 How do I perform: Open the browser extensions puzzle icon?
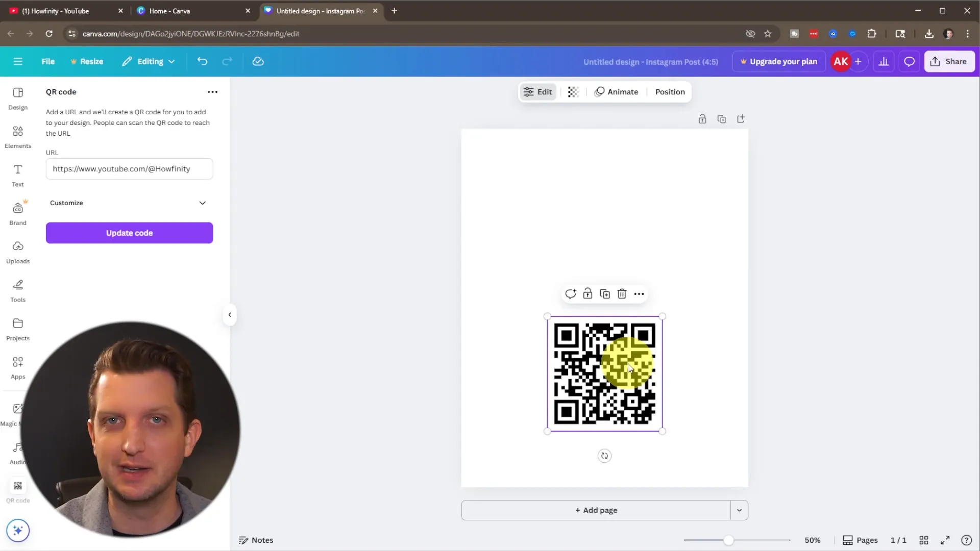tap(872, 34)
